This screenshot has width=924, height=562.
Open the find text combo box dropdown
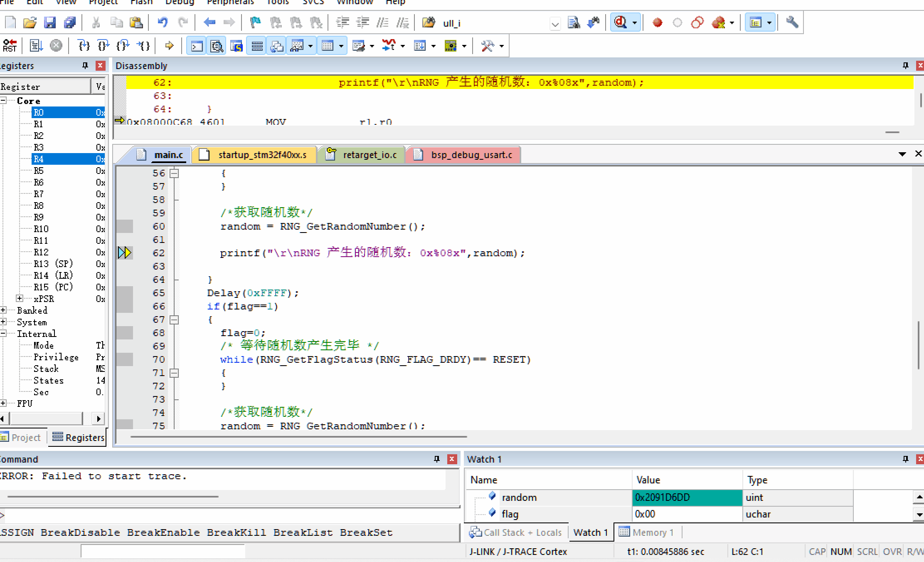tap(555, 23)
